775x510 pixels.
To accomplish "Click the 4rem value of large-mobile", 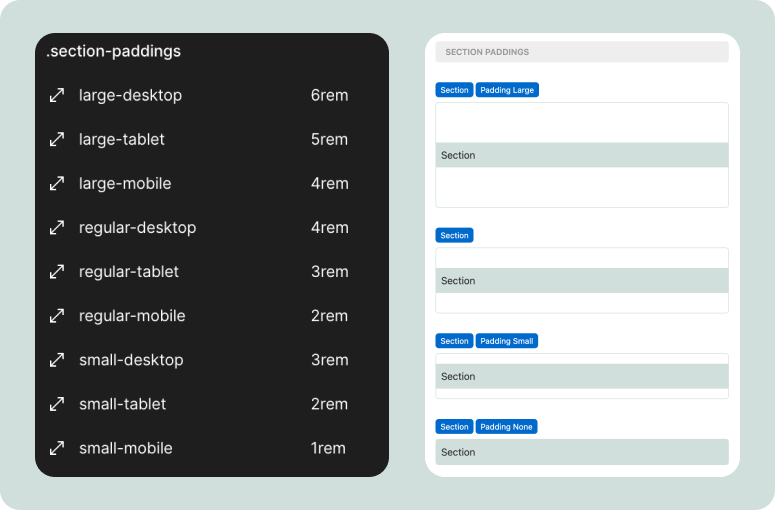I will (330, 183).
